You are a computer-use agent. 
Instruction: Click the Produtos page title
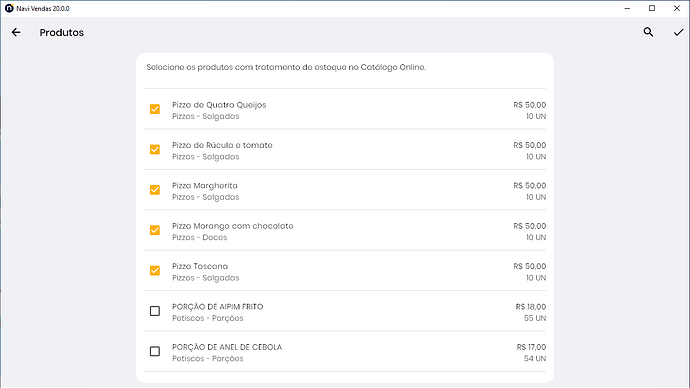(62, 33)
